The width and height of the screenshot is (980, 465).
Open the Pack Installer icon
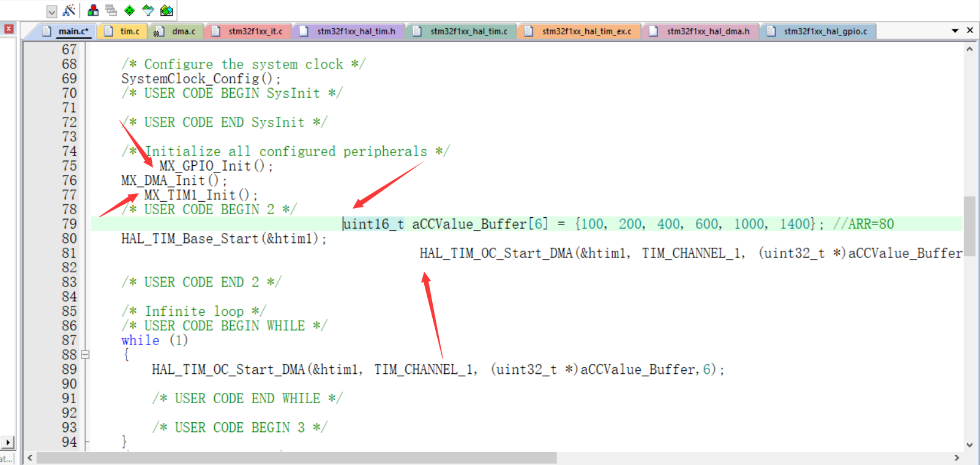click(x=166, y=10)
